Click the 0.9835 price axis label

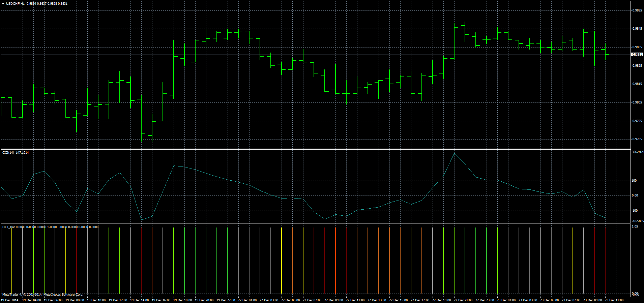(x=637, y=47)
